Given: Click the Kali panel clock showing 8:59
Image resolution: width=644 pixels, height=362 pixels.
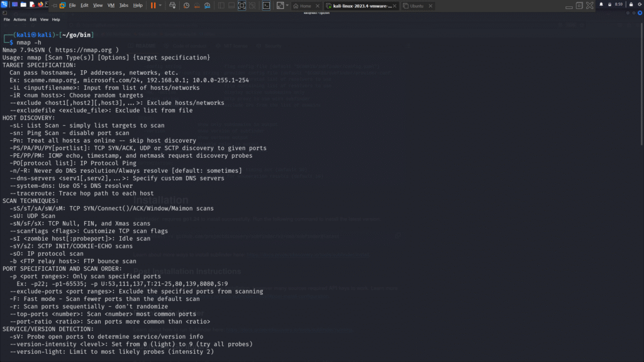Looking at the screenshot, I should click(x=619, y=4).
